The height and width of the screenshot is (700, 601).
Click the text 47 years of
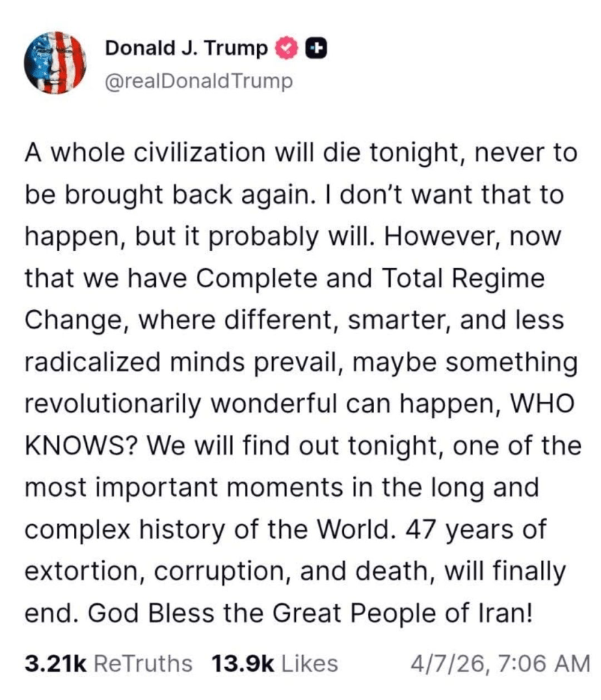pyautogui.click(x=488, y=530)
